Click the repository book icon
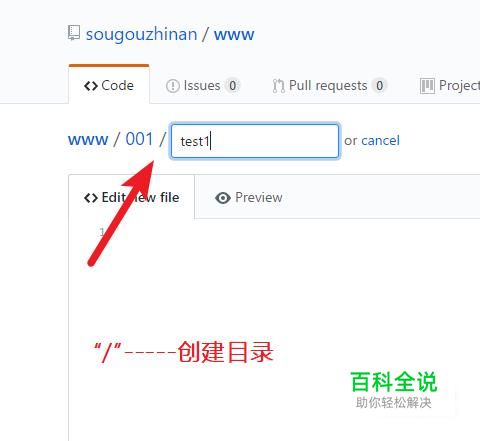 pyautogui.click(x=74, y=33)
